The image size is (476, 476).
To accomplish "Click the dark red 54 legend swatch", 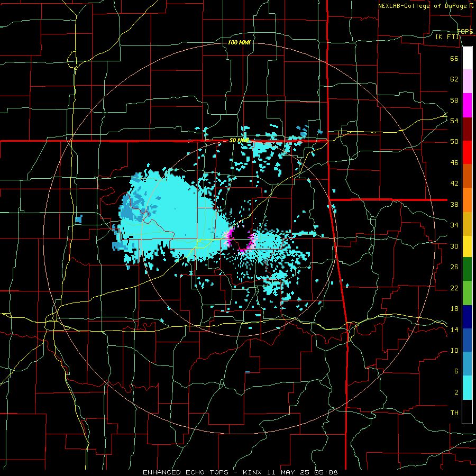I will tap(467, 129).
